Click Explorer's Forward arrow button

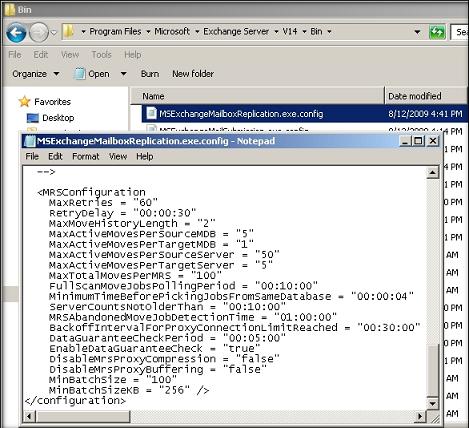pos(39,32)
